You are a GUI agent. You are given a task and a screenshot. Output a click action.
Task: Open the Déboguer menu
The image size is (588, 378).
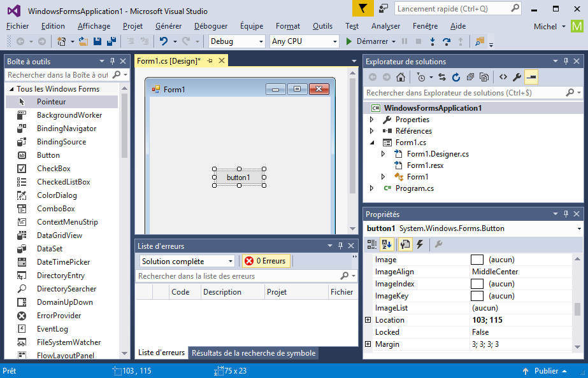(x=211, y=26)
